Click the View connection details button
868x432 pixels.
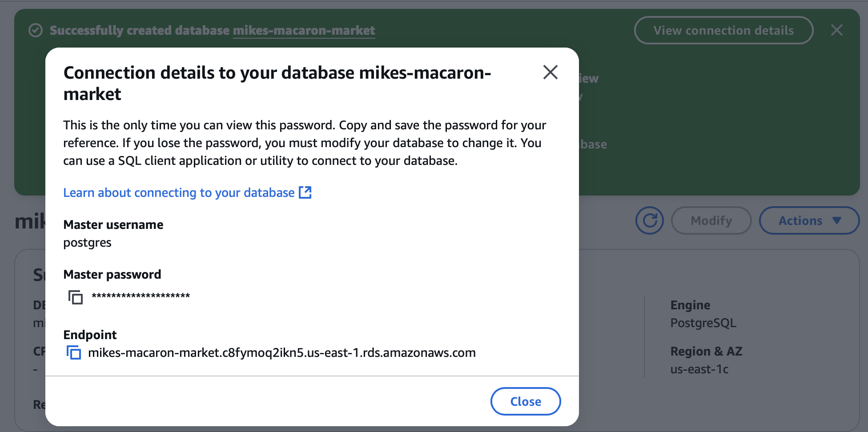click(723, 30)
